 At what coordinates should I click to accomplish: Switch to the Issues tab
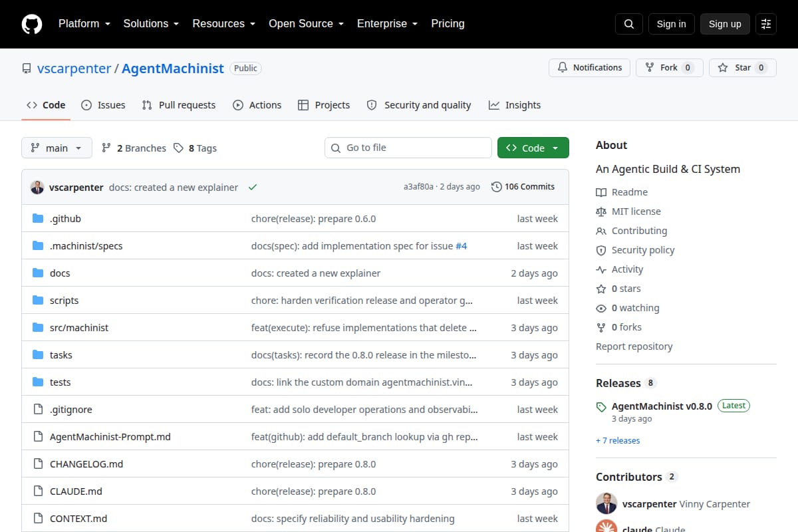point(103,105)
